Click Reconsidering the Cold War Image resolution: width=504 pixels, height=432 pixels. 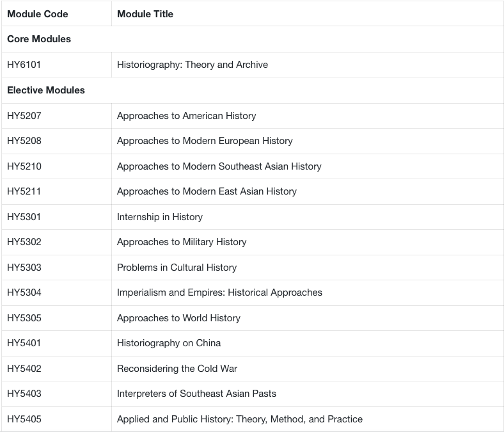(x=177, y=369)
